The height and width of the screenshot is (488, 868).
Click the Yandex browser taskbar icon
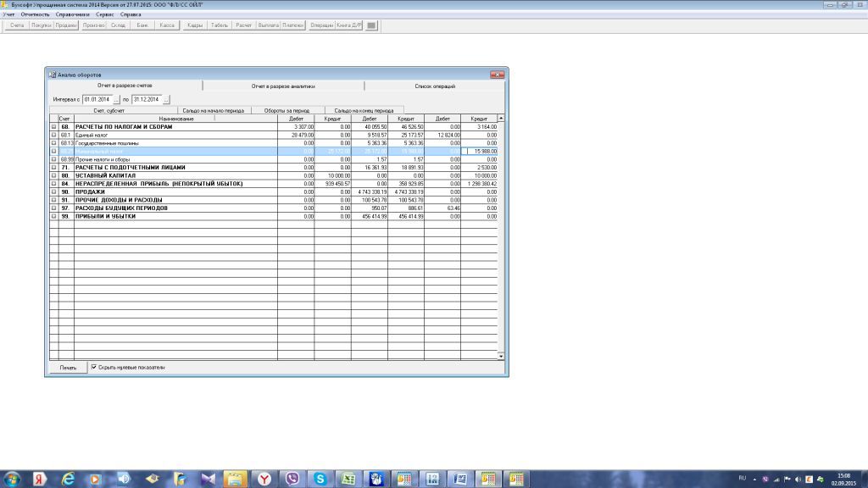click(264, 479)
